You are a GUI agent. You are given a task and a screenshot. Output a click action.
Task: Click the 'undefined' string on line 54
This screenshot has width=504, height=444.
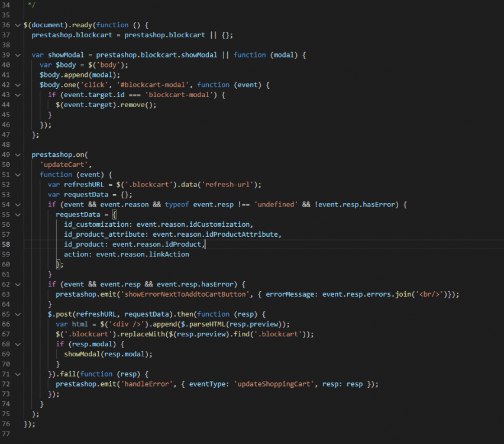click(x=276, y=205)
